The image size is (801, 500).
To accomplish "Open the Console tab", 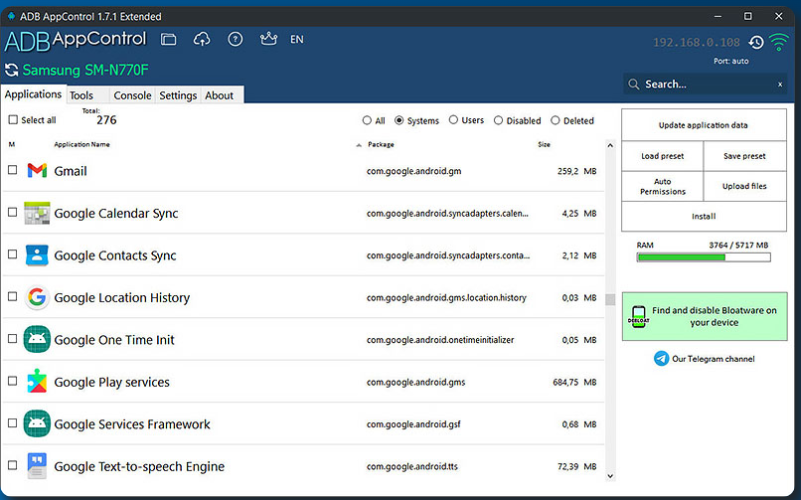I will click(132, 96).
